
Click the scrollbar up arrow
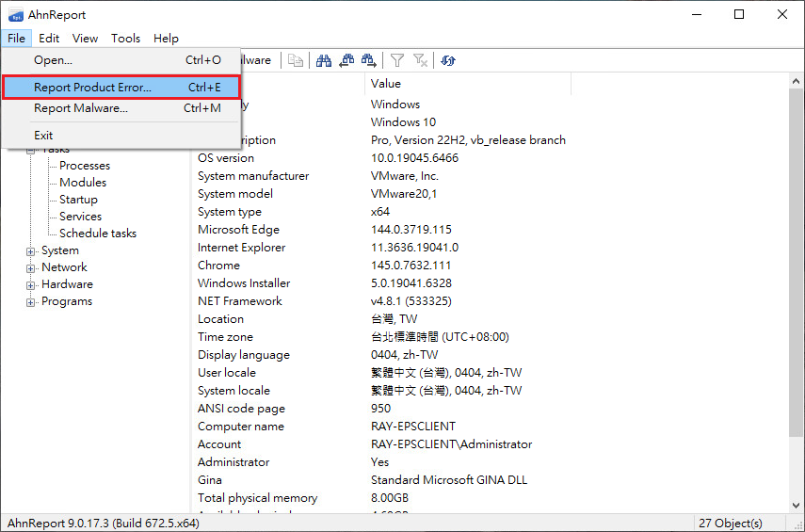coord(796,81)
